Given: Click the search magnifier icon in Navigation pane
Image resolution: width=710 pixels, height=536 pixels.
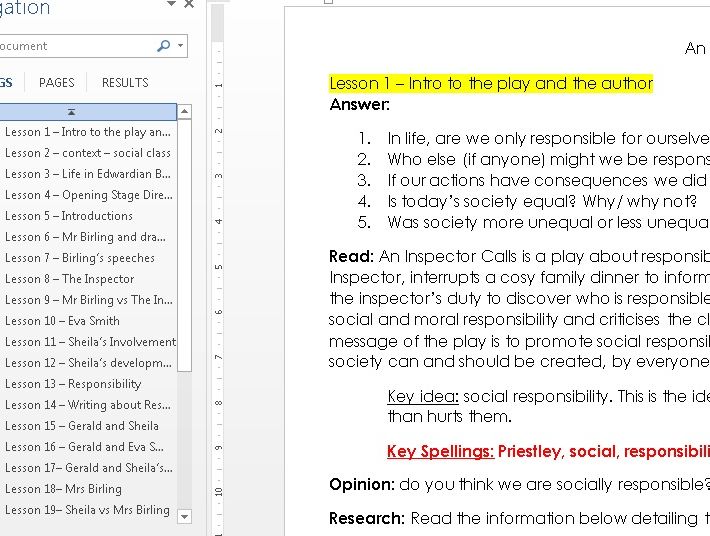Looking at the screenshot, I should (163, 46).
